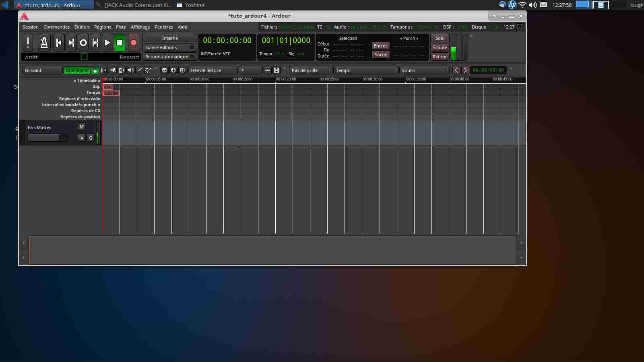
Task: Click the Bus Master track name
Action: [x=39, y=128]
